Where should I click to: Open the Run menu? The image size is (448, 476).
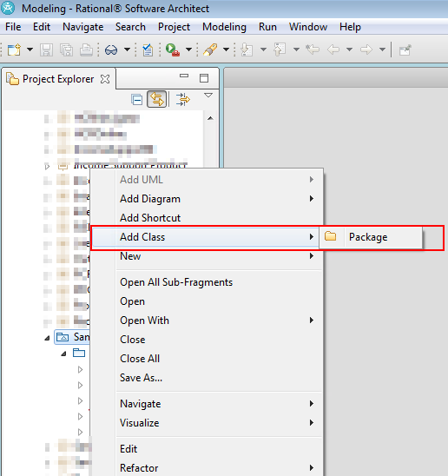[267, 27]
